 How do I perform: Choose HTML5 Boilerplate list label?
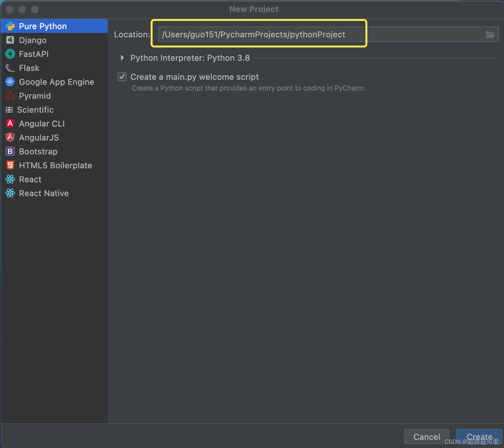[x=55, y=165]
